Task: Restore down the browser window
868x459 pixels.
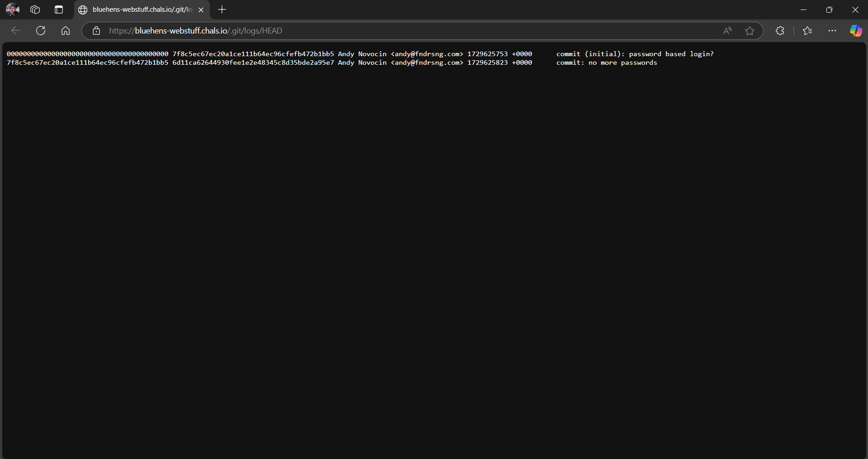Action: [829, 10]
